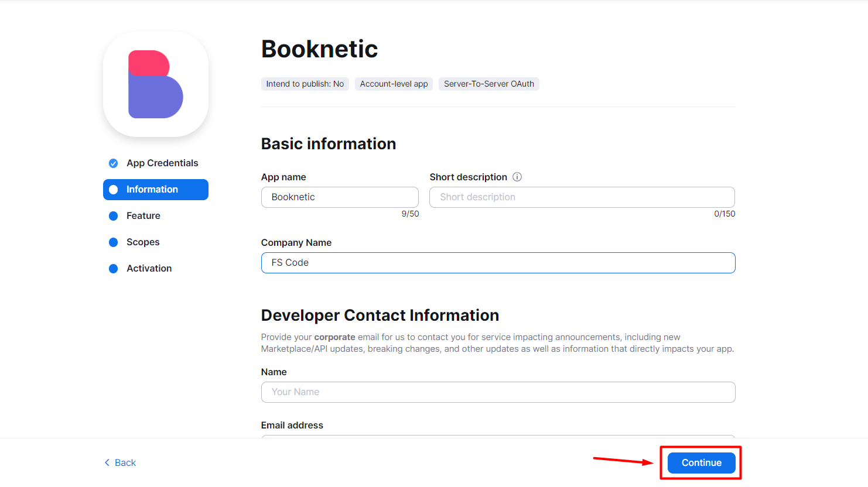Screen dimensions: 868x487
Task: Click the Activation step indicator dot
Action: pyautogui.click(x=112, y=268)
